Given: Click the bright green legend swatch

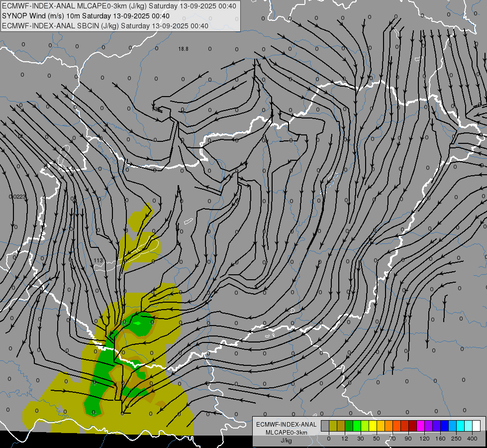Looking at the screenshot, I should [x=357, y=426].
